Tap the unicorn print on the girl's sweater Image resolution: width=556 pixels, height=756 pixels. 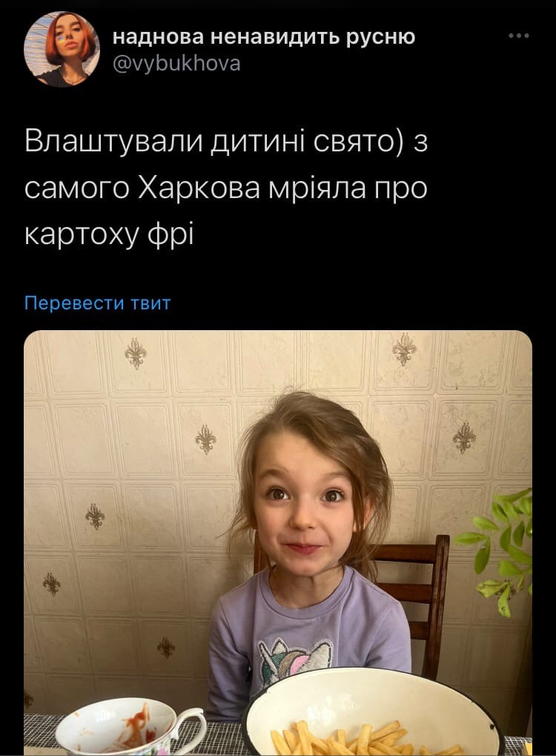point(295,660)
